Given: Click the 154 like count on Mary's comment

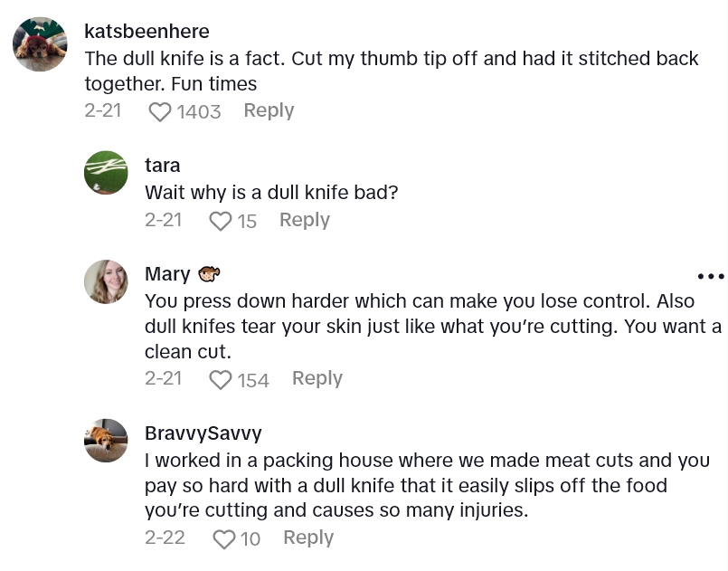Looking at the screenshot, I should pyautogui.click(x=253, y=380).
